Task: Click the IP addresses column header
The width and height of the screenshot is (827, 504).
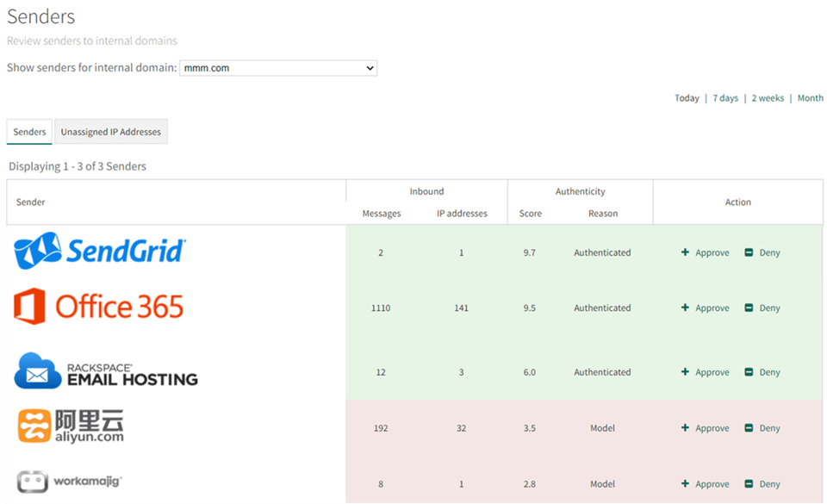Action: [462, 214]
